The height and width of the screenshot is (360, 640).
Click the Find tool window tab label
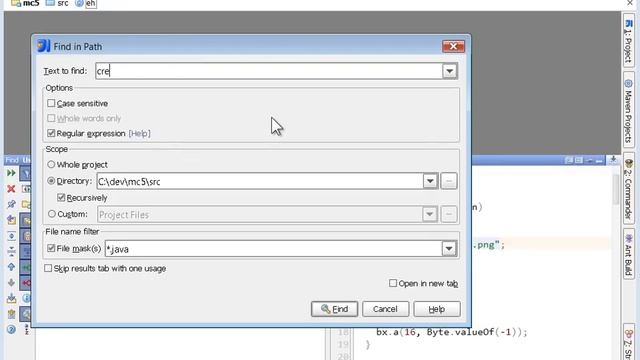[12, 160]
